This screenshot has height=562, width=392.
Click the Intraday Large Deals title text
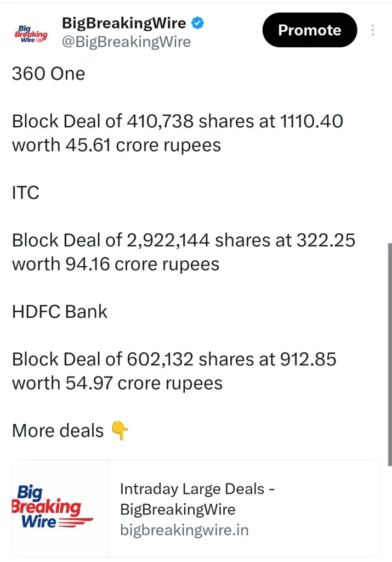197,499
